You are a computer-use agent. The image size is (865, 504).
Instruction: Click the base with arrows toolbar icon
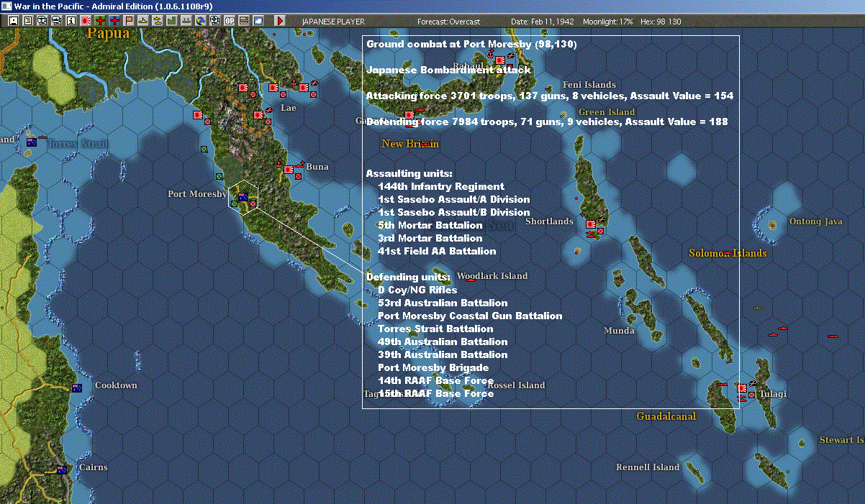click(x=186, y=21)
